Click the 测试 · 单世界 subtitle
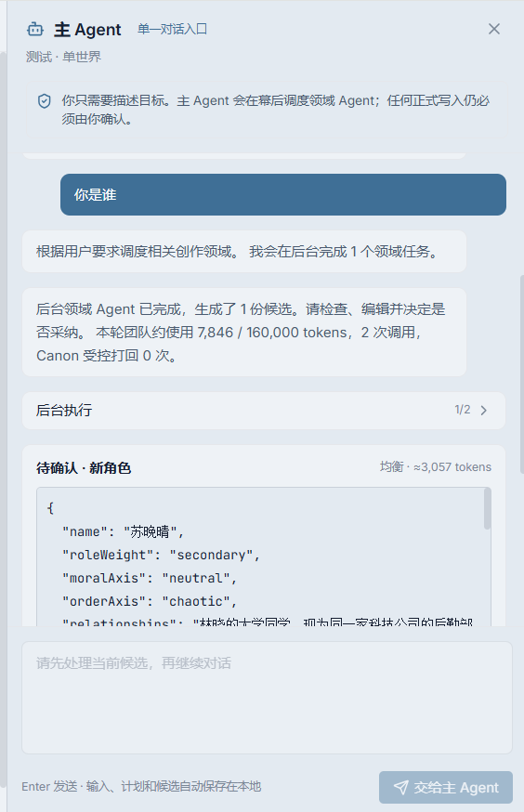Viewport: 524px width, 812px height. [64, 57]
